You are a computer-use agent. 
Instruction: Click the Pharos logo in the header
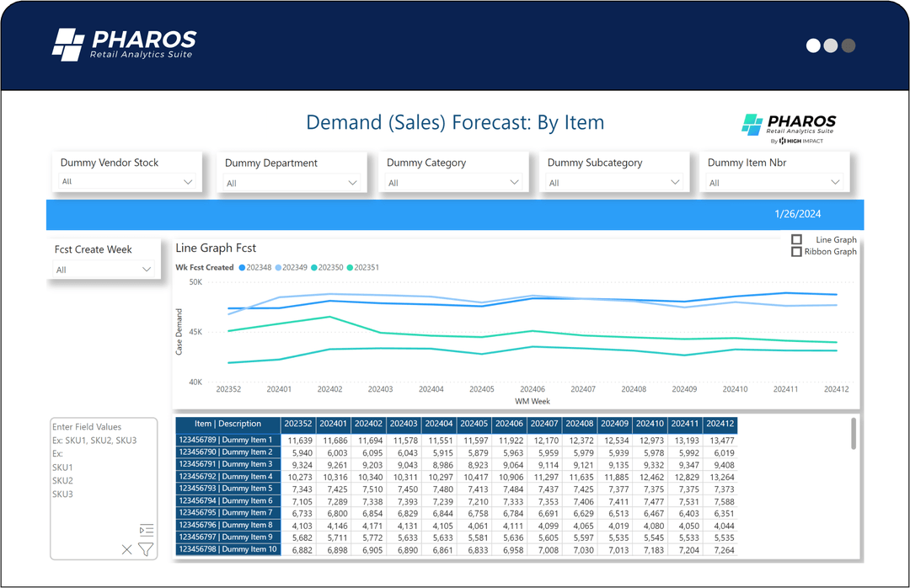(x=123, y=45)
